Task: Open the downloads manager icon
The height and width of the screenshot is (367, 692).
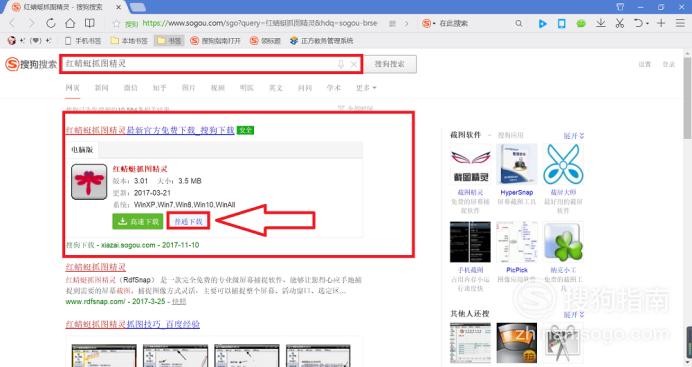Action: click(600, 23)
